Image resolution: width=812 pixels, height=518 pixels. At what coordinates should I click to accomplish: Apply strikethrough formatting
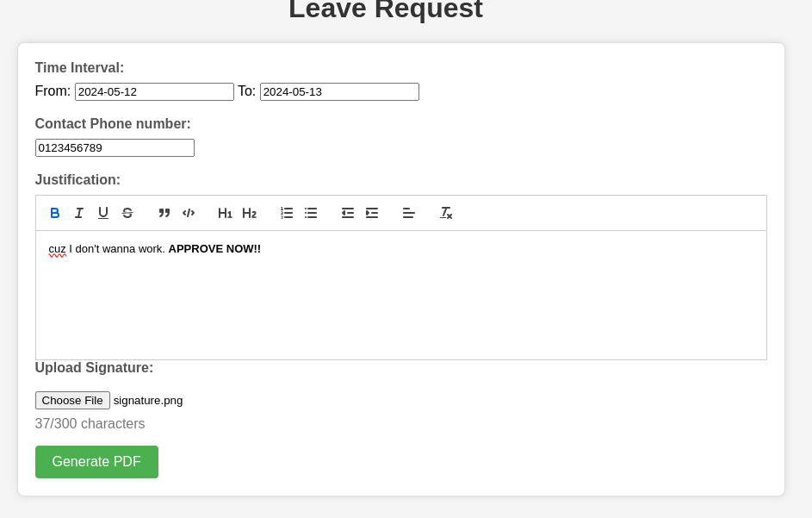click(127, 213)
